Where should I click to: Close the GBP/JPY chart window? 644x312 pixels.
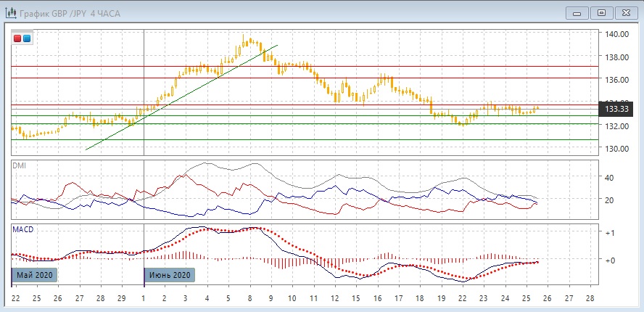pyautogui.click(x=626, y=12)
